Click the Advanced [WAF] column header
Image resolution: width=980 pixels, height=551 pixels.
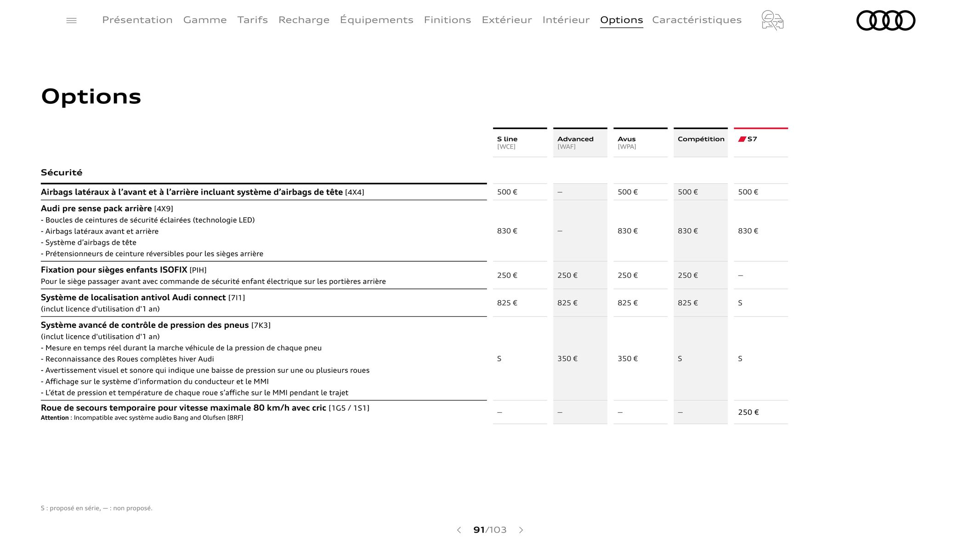coord(580,142)
